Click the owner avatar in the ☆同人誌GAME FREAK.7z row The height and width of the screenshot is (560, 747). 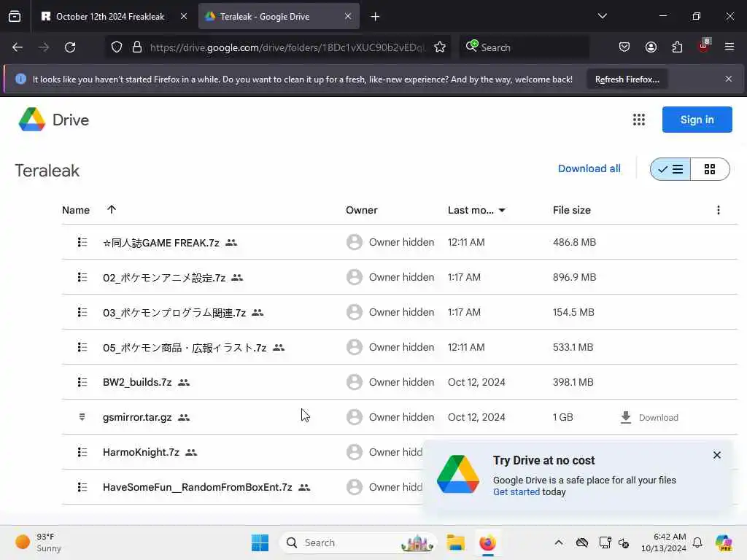pyautogui.click(x=354, y=242)
